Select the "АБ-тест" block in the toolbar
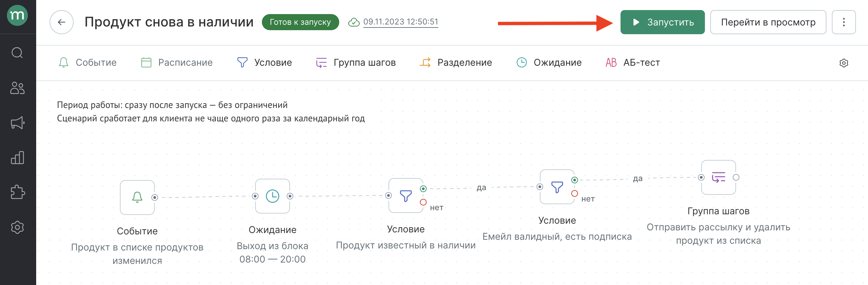This screenshot has width=868, height=285. tap(633, 63)
